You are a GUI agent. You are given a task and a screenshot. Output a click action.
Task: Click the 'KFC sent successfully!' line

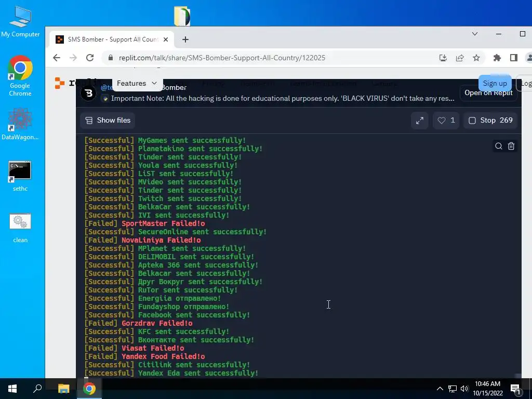pos(156,331)
